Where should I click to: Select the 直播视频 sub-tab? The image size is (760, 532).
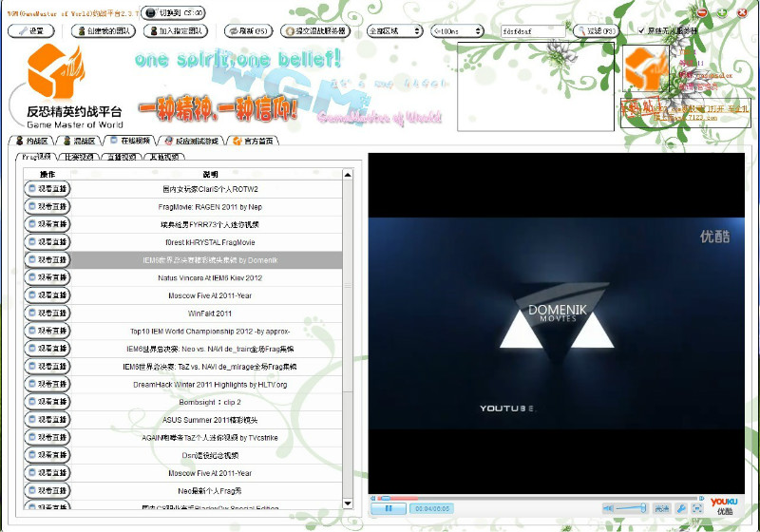tap(122, 157)
